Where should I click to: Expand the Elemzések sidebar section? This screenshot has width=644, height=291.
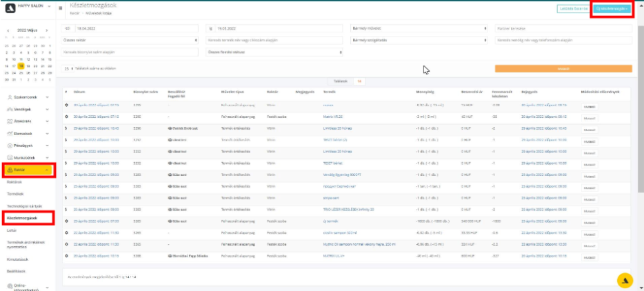[x=48, y=133]
